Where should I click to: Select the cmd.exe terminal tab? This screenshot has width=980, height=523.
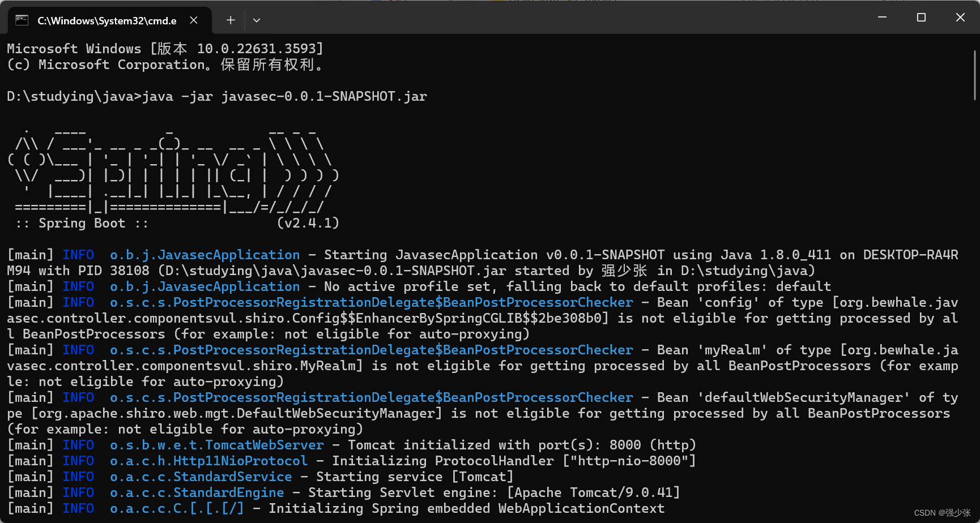pyautogui.click(x=109, y=20)
